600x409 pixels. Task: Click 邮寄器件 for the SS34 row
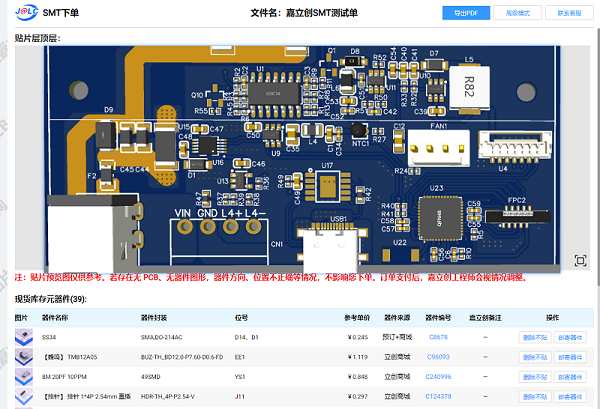(570, 338)
